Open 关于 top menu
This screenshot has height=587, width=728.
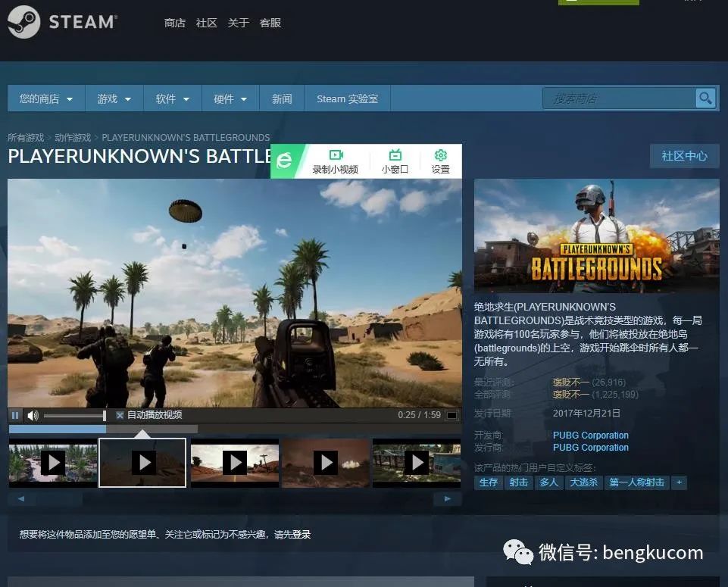click(238, 23)
